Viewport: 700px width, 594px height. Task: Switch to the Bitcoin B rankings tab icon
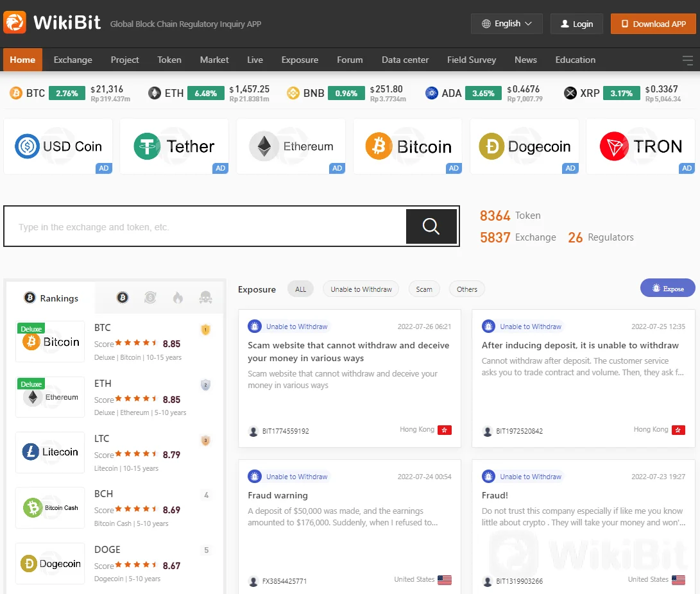(123, 297)
